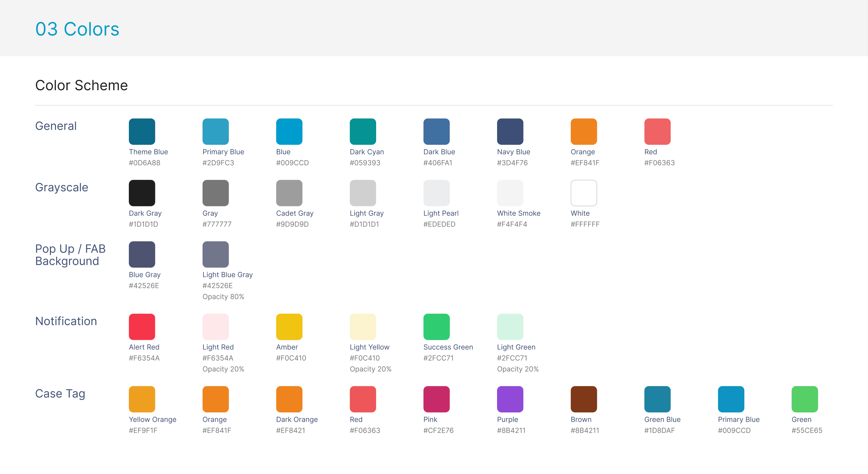Click the White swatch with outline
This screenshot has height=474, width=868.
click(584, 193)
